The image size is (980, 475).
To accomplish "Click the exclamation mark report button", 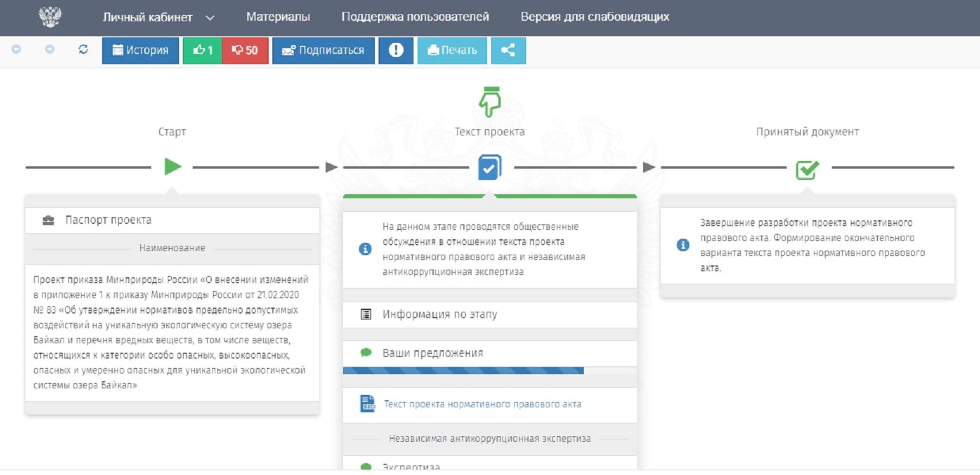I will [x=396, y=50].
